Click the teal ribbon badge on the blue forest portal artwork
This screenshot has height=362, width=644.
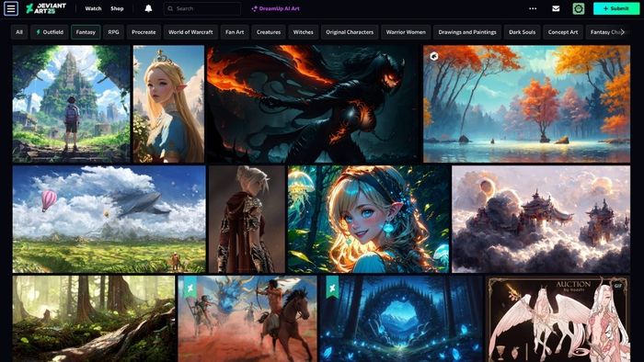(x=332, y=287)
